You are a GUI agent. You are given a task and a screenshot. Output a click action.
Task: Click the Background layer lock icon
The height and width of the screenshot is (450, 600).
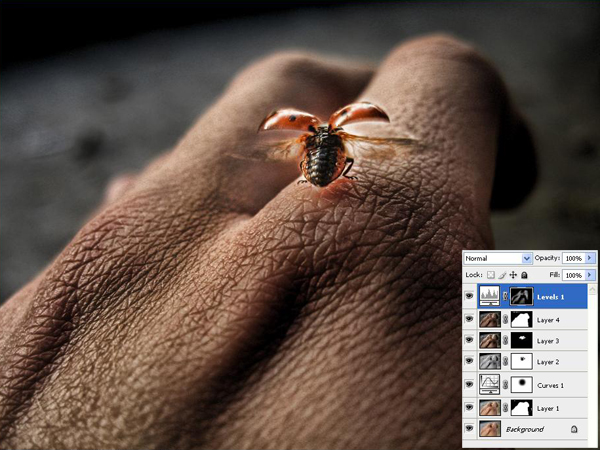(x=574, y=429)
